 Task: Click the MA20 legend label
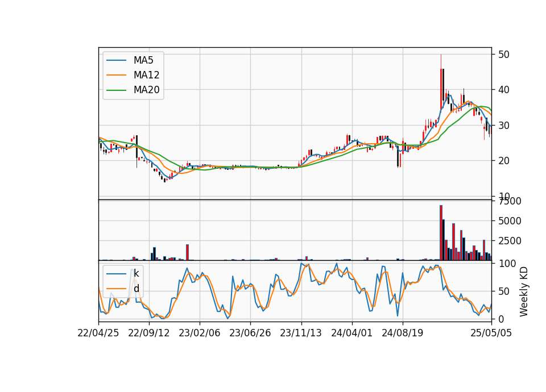pyautogui.click(x=146, y=90)
